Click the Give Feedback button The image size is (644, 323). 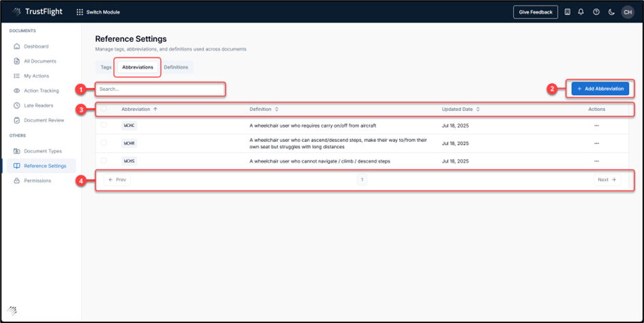coord(536,12)
